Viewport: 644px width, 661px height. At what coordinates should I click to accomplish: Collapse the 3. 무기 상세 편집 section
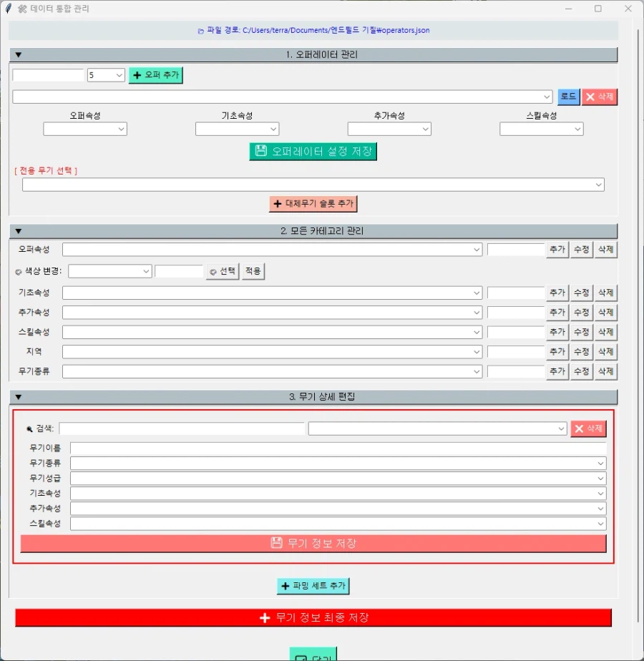point(19,396)
